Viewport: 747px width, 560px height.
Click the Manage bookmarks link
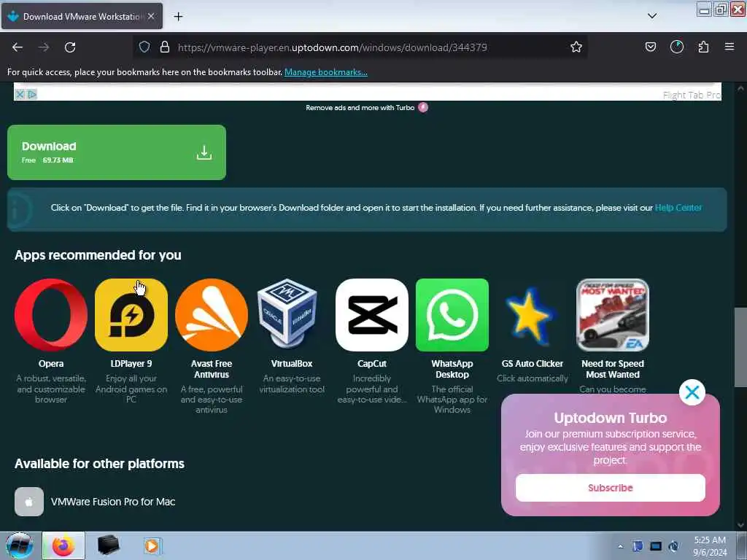click(326, 72)
